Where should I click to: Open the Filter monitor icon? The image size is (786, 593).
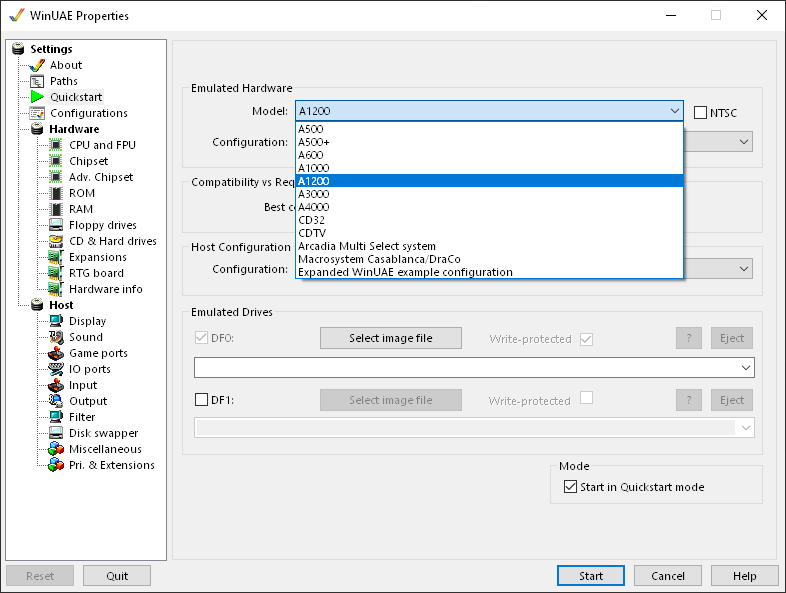(56, 417)
